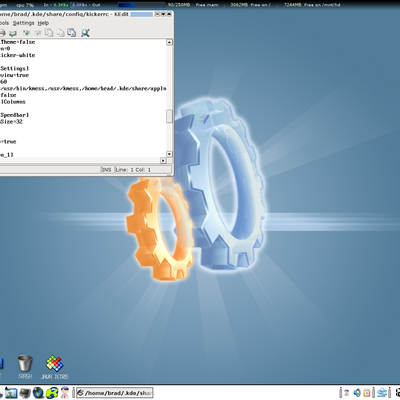
Task: Click the horizontal scrollbar right arrow
Action: [163, 161]
